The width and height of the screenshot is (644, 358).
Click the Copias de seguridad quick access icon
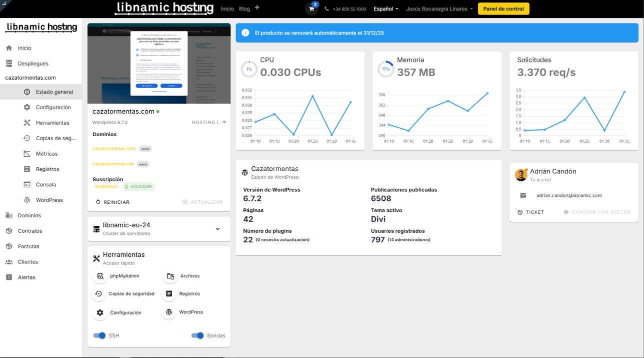(99, 294)
